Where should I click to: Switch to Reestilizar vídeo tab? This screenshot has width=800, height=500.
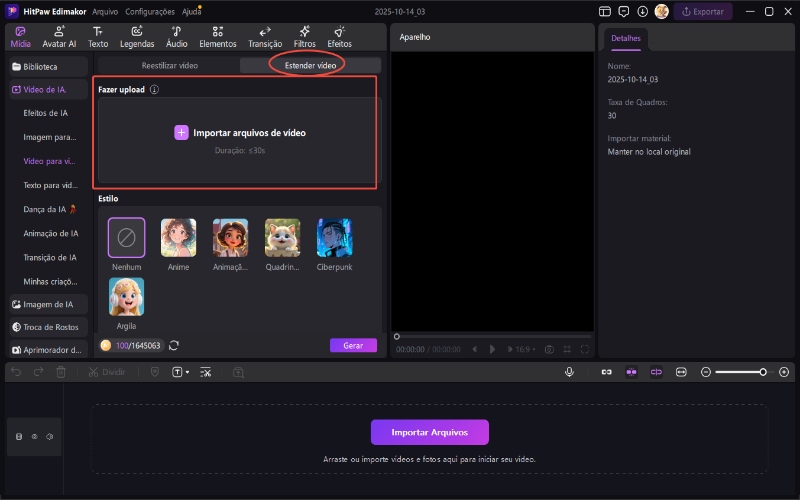pos(169,65)
